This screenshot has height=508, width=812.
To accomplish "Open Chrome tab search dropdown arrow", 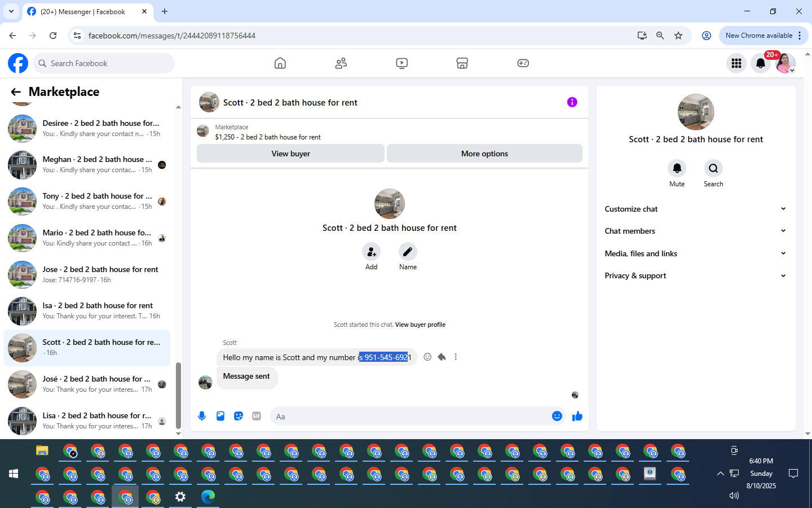I will click(11, 11).
